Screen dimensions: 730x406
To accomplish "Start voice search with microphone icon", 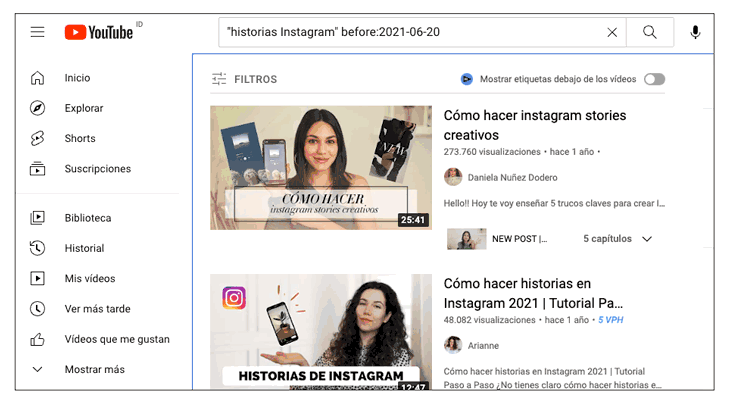I will [695, 32].
